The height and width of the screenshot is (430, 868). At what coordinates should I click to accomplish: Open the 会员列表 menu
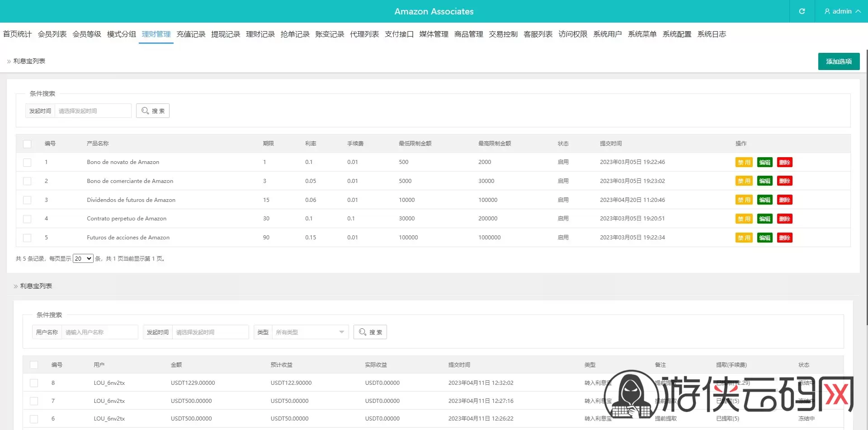(x=52, y=34)
